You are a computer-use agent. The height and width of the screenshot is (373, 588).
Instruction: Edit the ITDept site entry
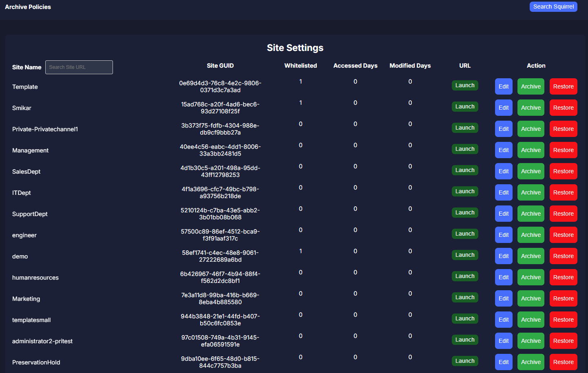(x=503, y=192)
